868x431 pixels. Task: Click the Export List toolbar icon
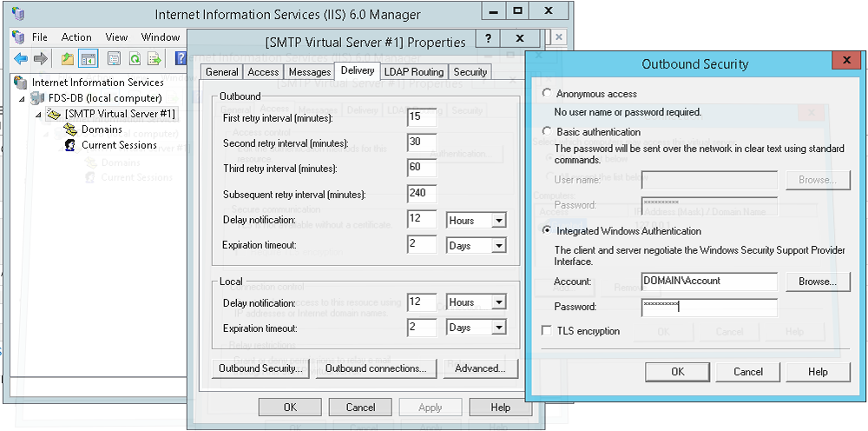point(155,58)
